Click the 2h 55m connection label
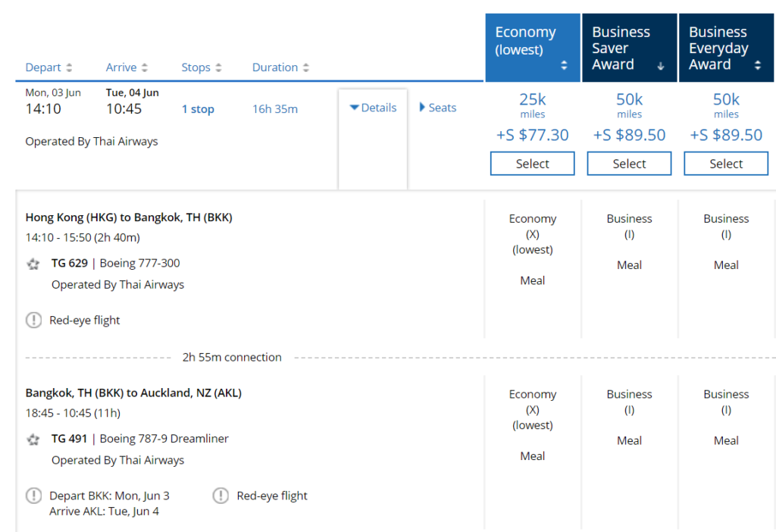 click(232, 357)
